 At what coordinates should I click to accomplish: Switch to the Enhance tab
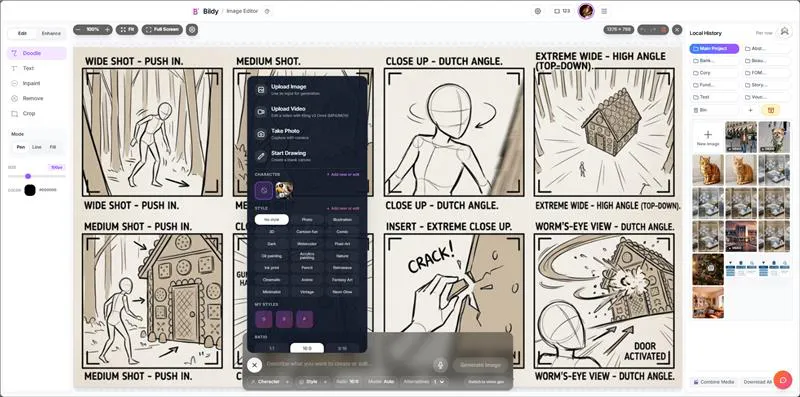(51, 33)
